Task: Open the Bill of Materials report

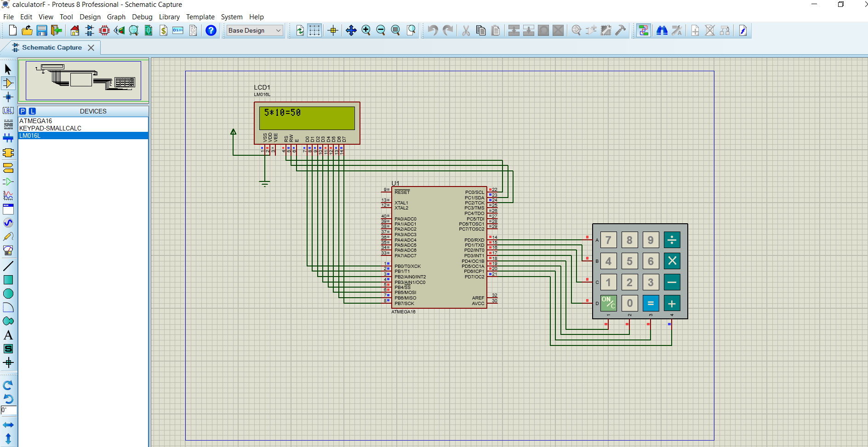Action: [164, 30]
